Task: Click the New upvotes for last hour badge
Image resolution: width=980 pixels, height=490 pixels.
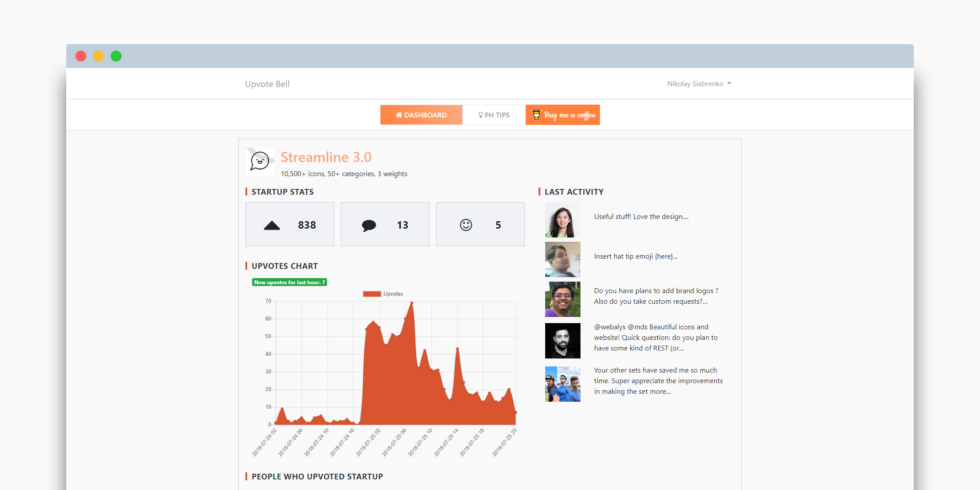Action: (x=290, y=283)
